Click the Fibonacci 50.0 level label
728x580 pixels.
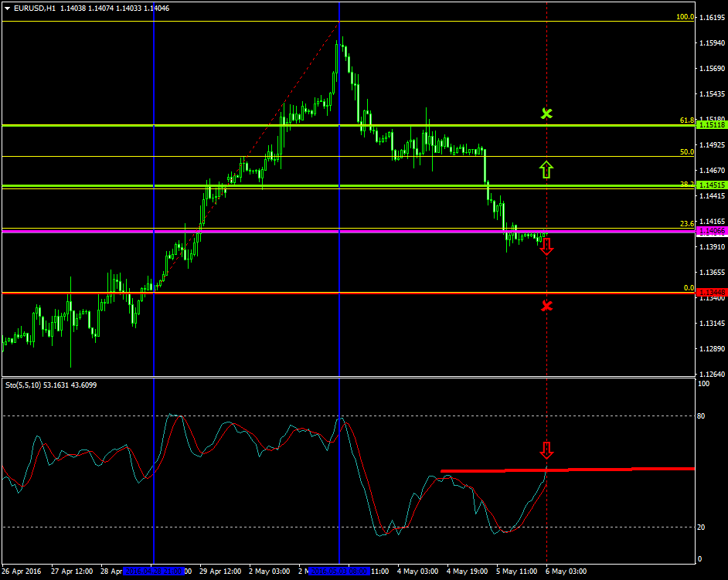[686, 152]
